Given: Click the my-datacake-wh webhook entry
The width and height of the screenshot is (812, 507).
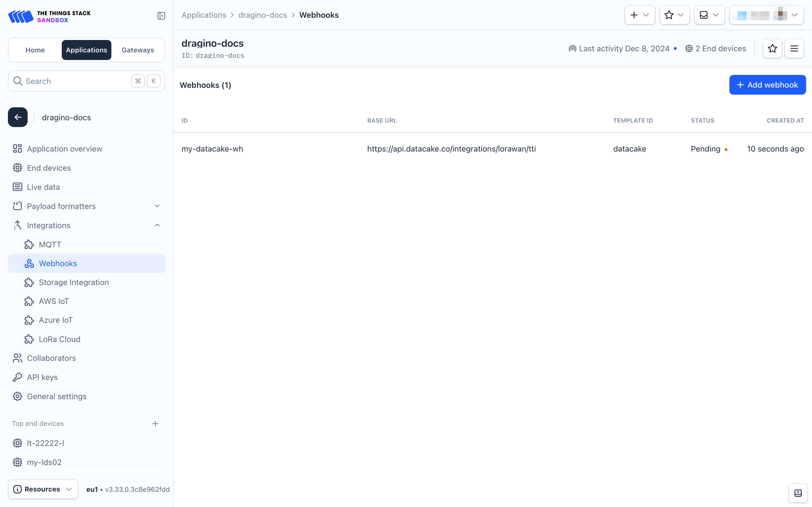Looking at the screenshot, I should (x=213, y=148).
